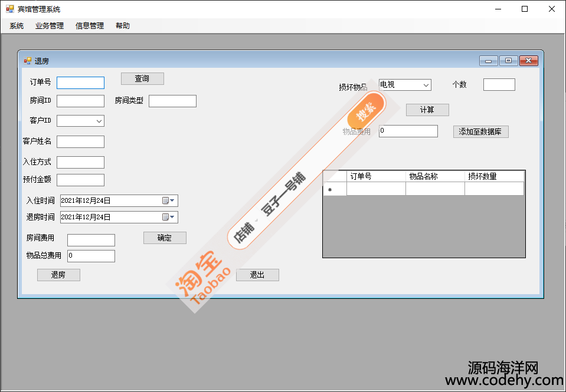Click the empty 订单号 cell in the new row
Screen dimensions: 566x392
click(x=376, y=189)
